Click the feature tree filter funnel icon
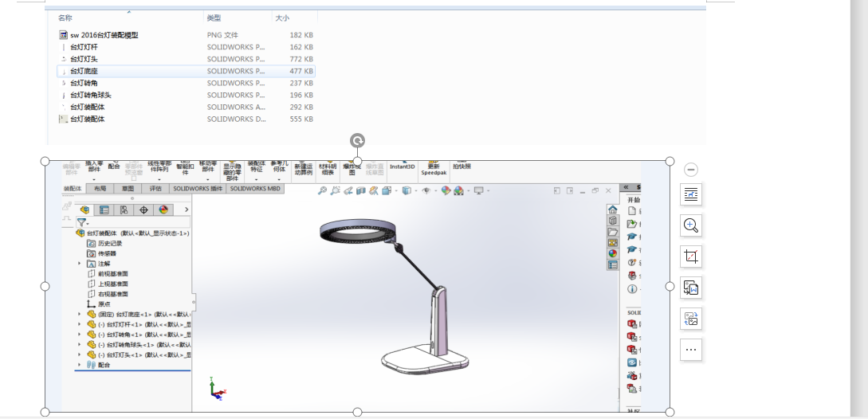868x419 pixels. pos(82,222)
